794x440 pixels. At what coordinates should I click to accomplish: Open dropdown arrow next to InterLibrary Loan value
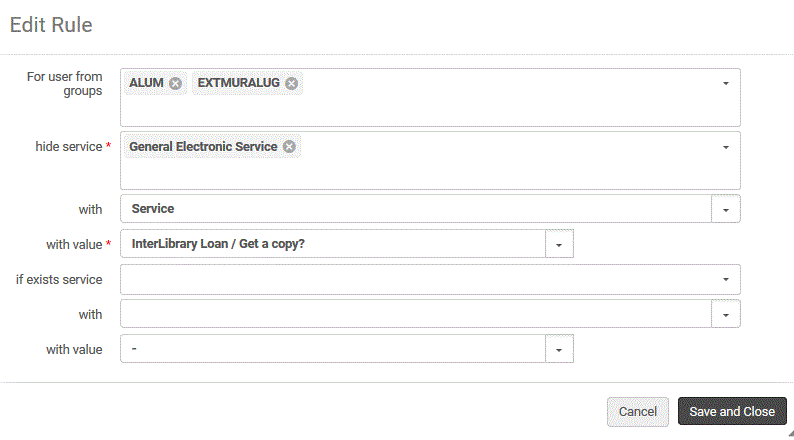pos(559,244)
